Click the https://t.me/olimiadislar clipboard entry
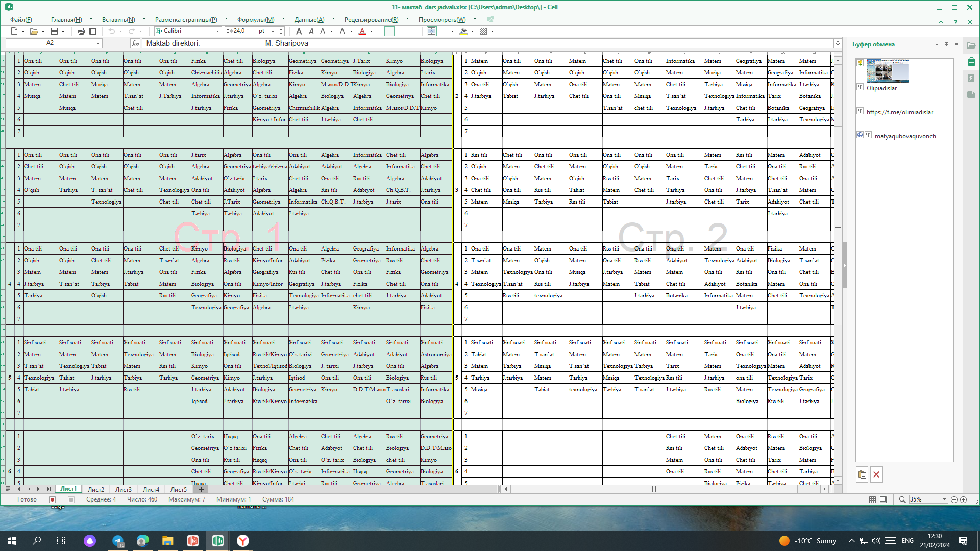This screenshot has height=551, width=980. (x=899, y=112)
